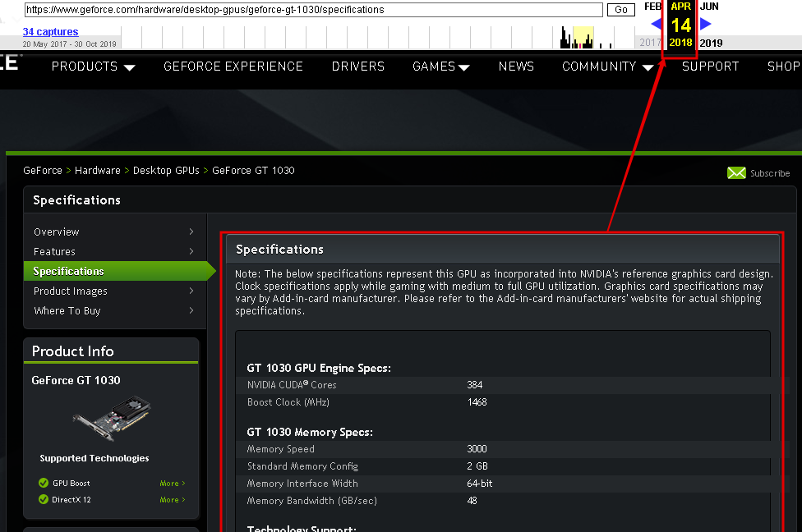Select the highlighted Specifications sidebar item
802x532 pixels.
[x=120, y=271]
